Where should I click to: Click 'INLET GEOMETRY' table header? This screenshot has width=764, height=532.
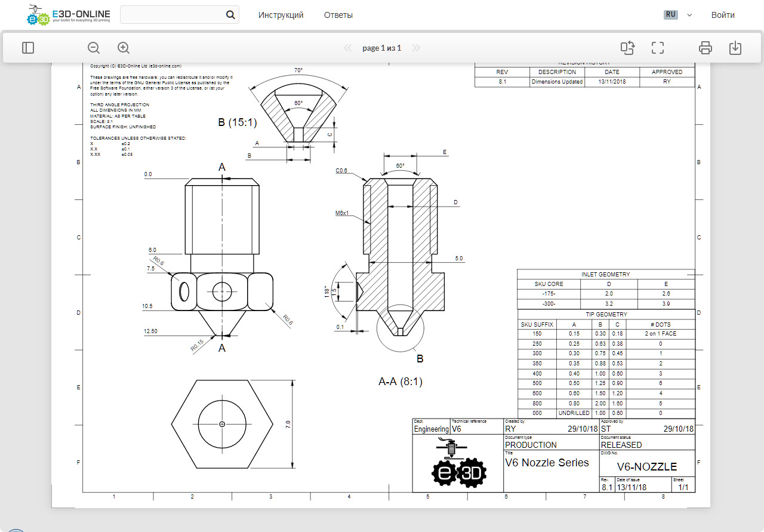[606, 275]
